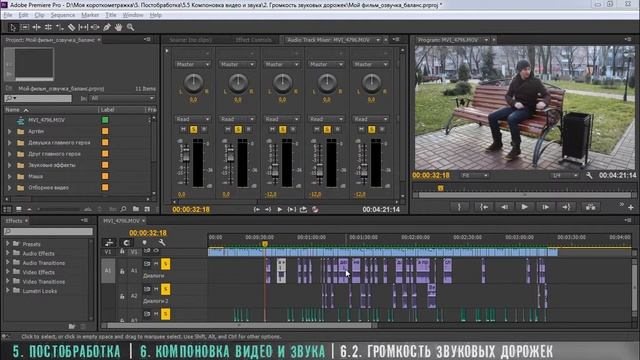Open the Window menu
Image resolution: width=640 pixels, height=360 pixels.
coord(133,15)
